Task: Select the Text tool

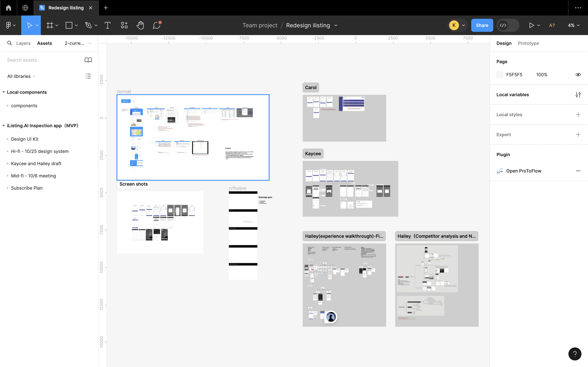Action: pos(107,25)
